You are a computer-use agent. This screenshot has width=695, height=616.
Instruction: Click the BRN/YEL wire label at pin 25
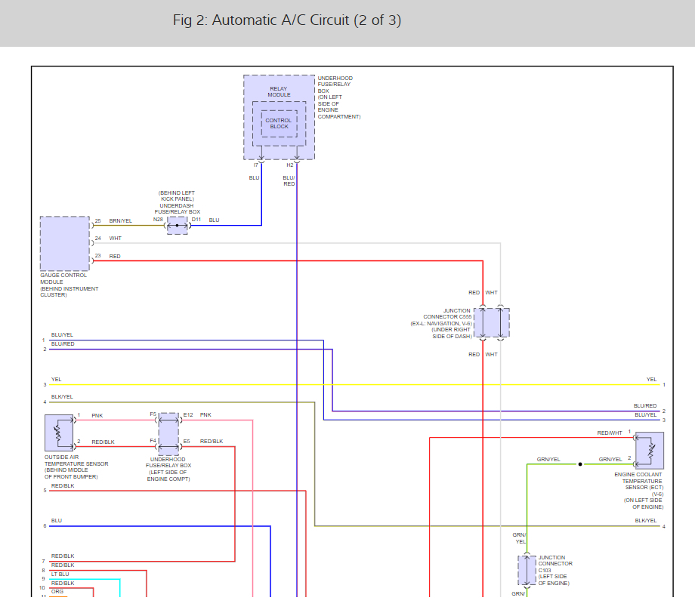pos(120,220)
